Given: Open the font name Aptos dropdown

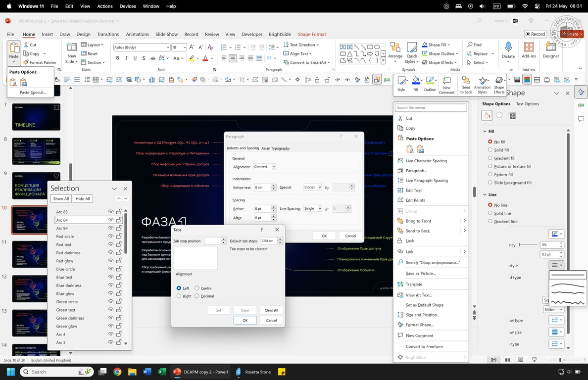Looking at the screenshot, I should click(168, 47).
